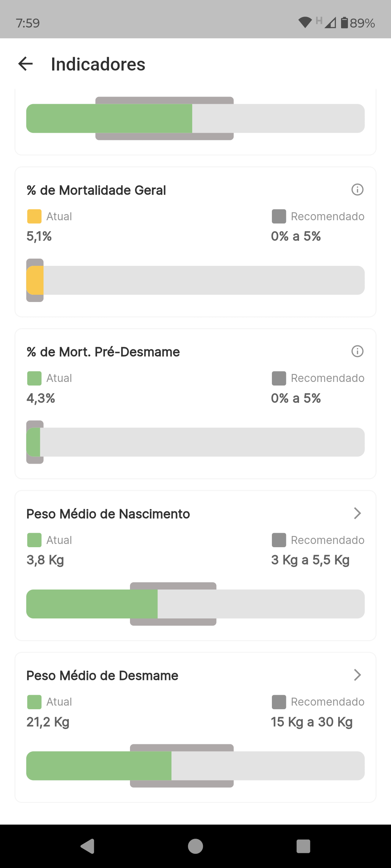Screen dimensions: 391x868
Task: Tap the Peso Médio de Desmame progress bar
Action: (x=195, y=766)
